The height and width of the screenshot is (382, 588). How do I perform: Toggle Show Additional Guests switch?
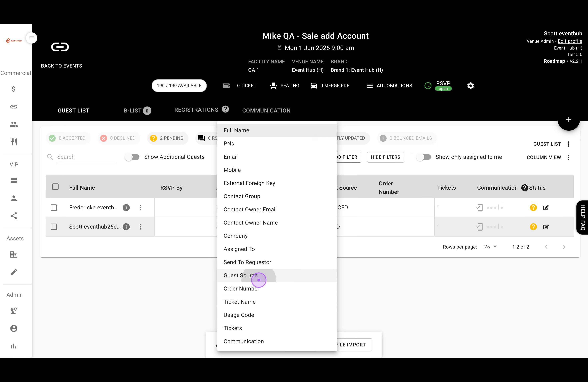tap(132, 157)
